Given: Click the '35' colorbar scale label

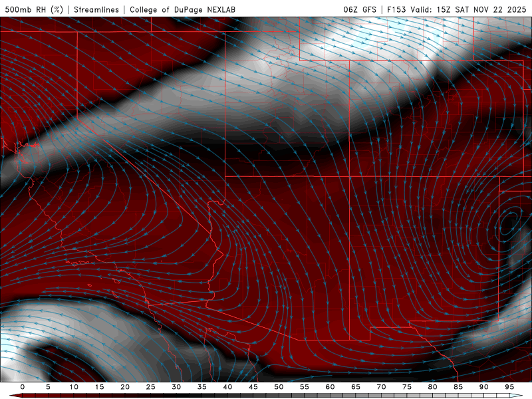Looking at the screenshot, I should (x=202, y=387).
